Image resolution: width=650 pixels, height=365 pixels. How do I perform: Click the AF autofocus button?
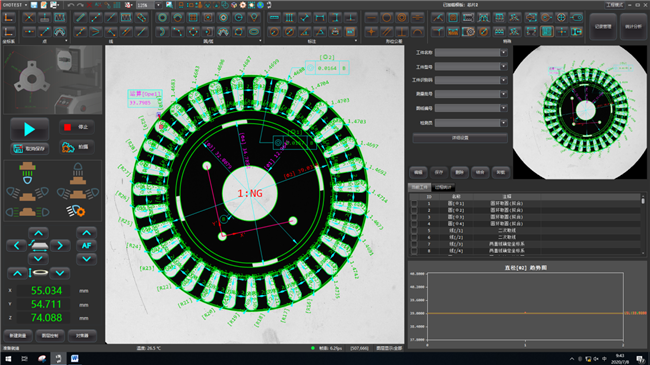click(86, 246)
